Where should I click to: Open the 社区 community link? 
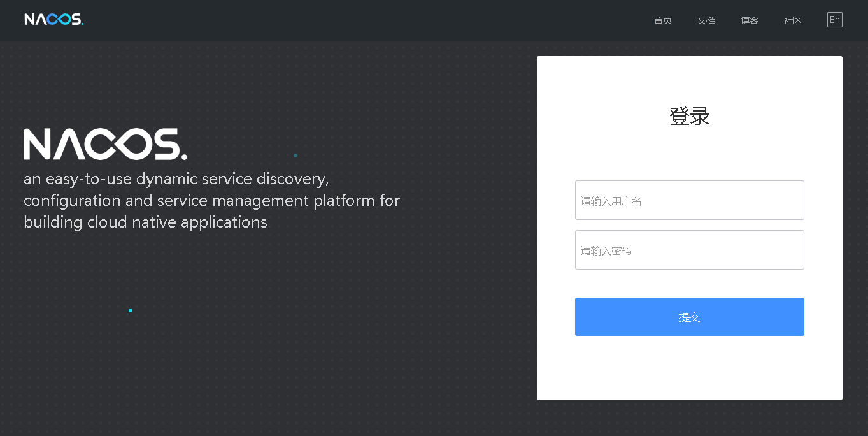click(x=793, y=20)
